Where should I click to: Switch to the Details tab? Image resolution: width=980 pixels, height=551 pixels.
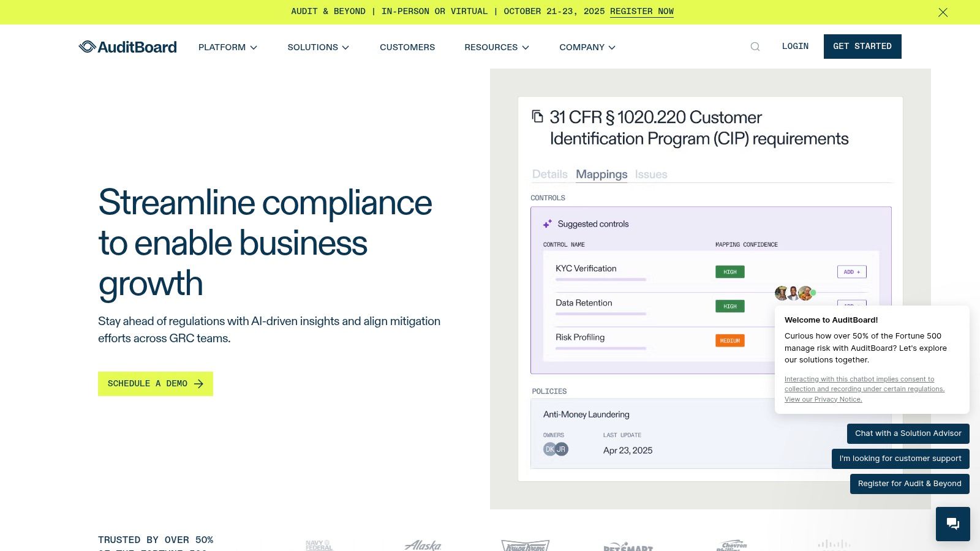coord(550,174)
